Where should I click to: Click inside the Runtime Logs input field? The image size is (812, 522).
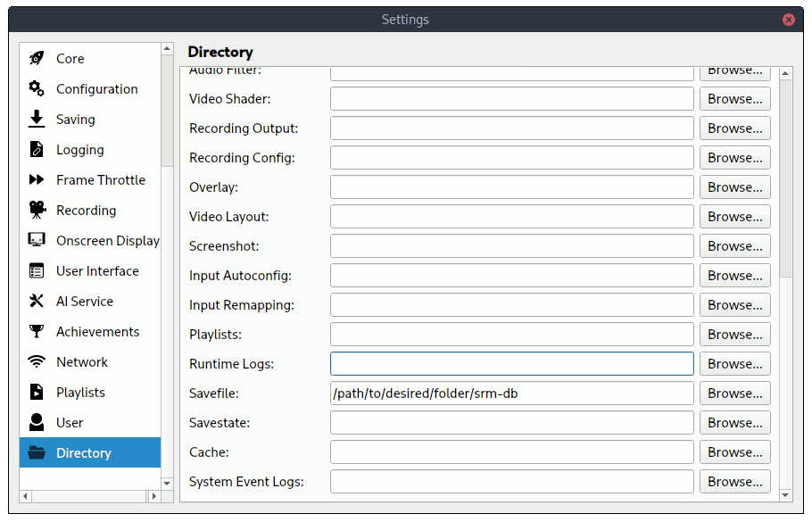511,363
